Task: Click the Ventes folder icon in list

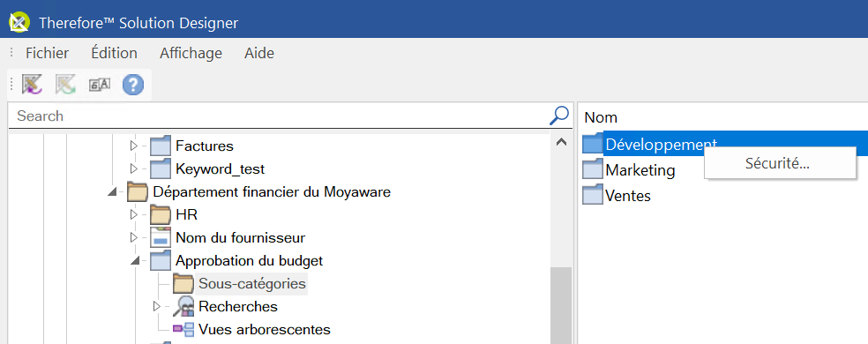Action: click(593, 195)
